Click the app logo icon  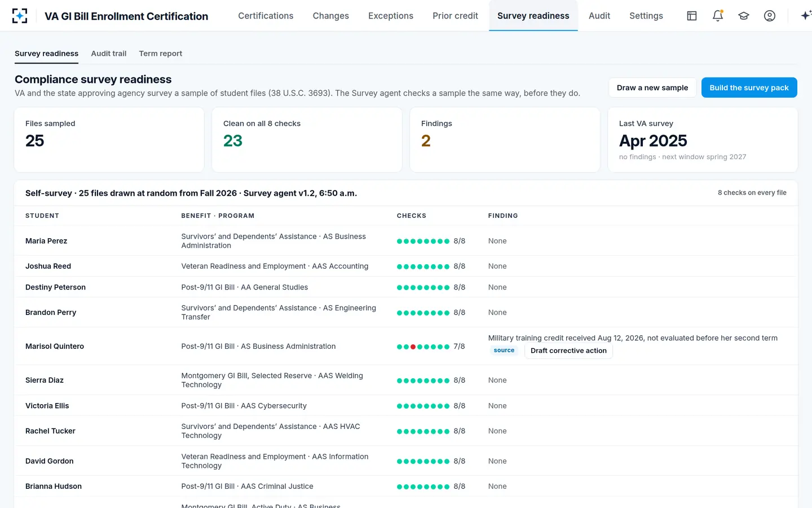coord(20,16)
